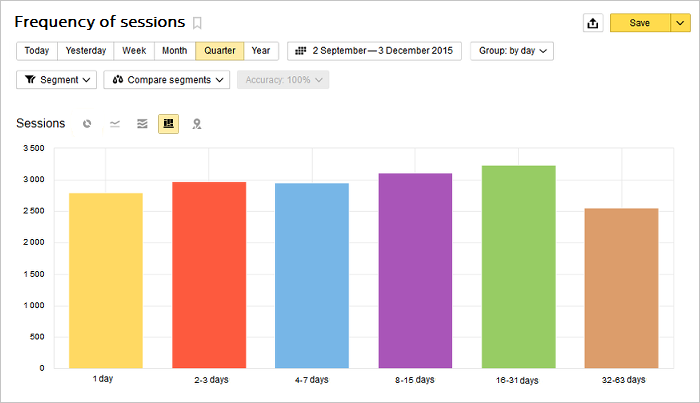
Task: Select the Today period
Action: pyautogui.click(x=37, y=51)
